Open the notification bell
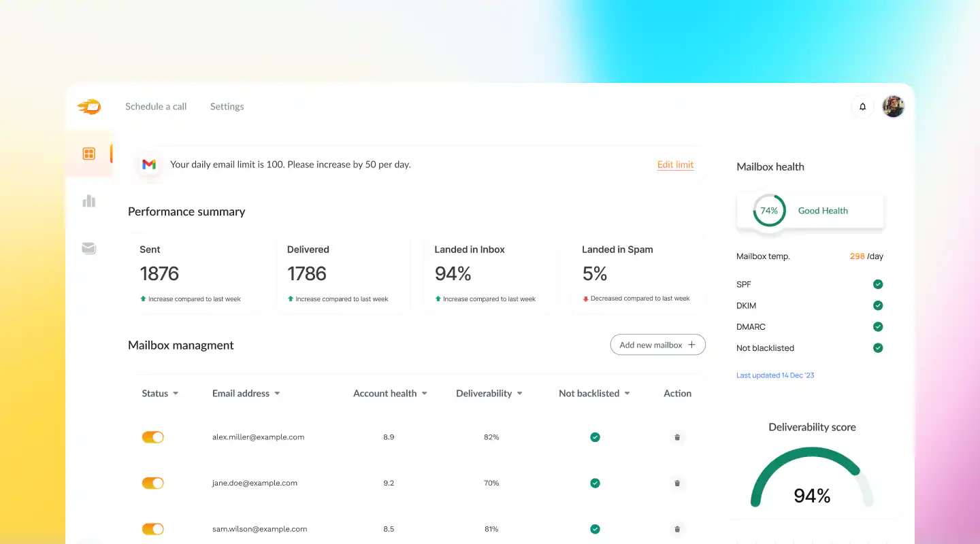Image resolution: width=980 pixels, height=544 pixels. [862, 106]
